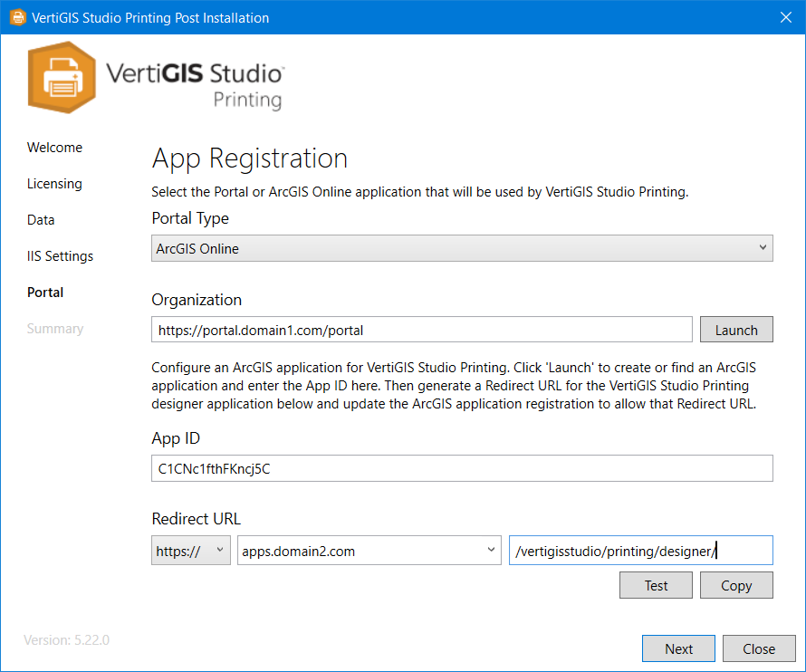806x672 pixels.
Task: Select the Data step in sidebar
Action: coord(41,219)
